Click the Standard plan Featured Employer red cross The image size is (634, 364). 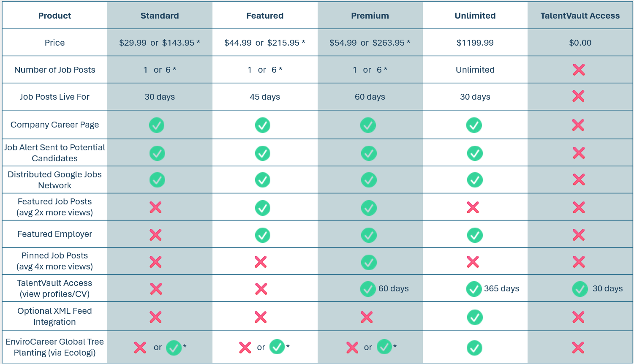pos(156,235)
